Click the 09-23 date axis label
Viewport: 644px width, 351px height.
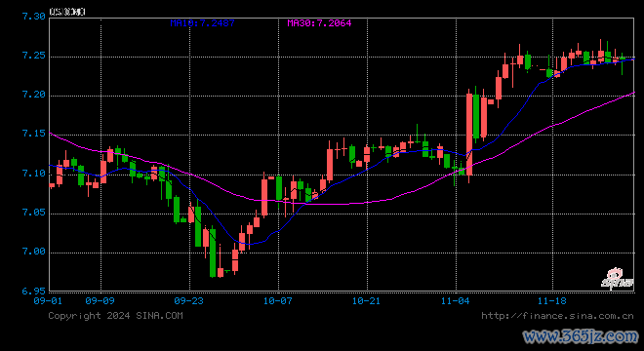pos(189,301)
